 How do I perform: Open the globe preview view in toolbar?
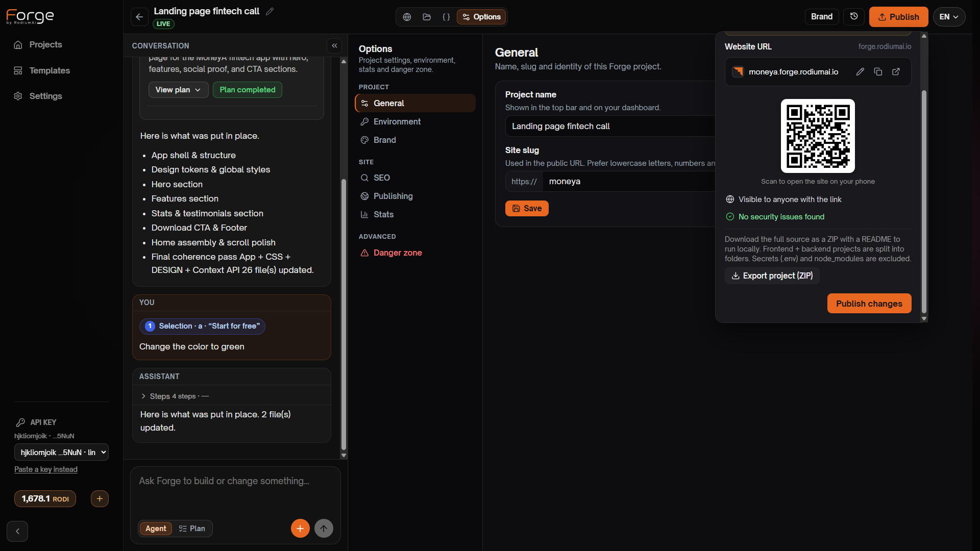click(407, 17)
